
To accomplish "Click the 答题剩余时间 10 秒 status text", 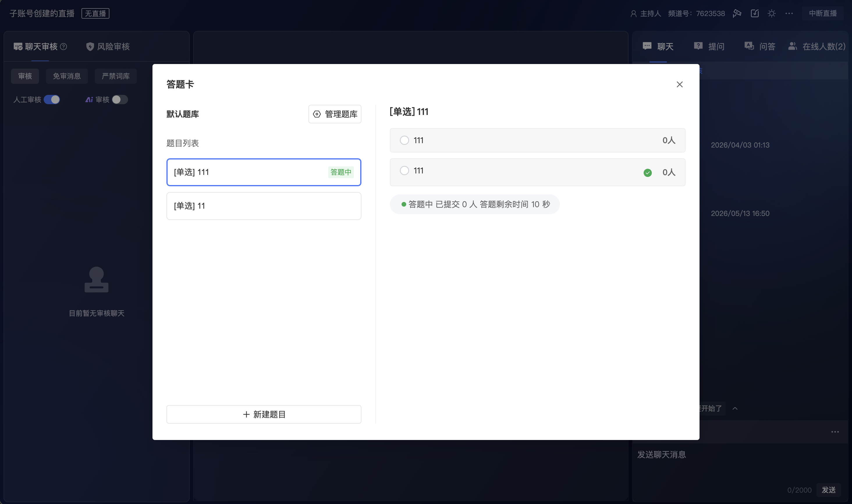I will 515,204.
